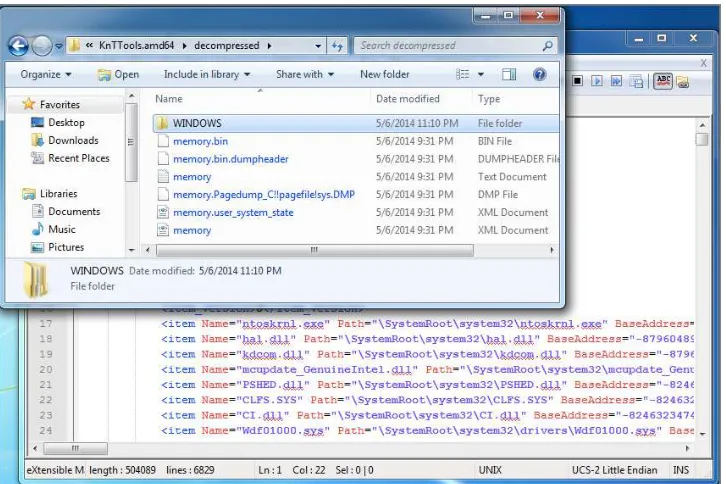
Task: Click the KnTTools.amd64 breadcrumb
Action: (x=137, y=45)
